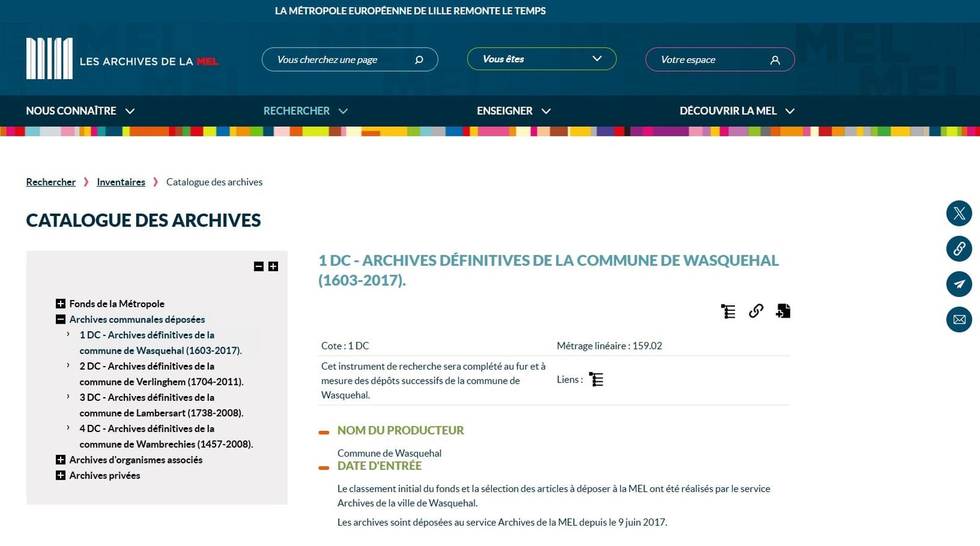Click Archives d'organismes associés label

pos(135,460)
